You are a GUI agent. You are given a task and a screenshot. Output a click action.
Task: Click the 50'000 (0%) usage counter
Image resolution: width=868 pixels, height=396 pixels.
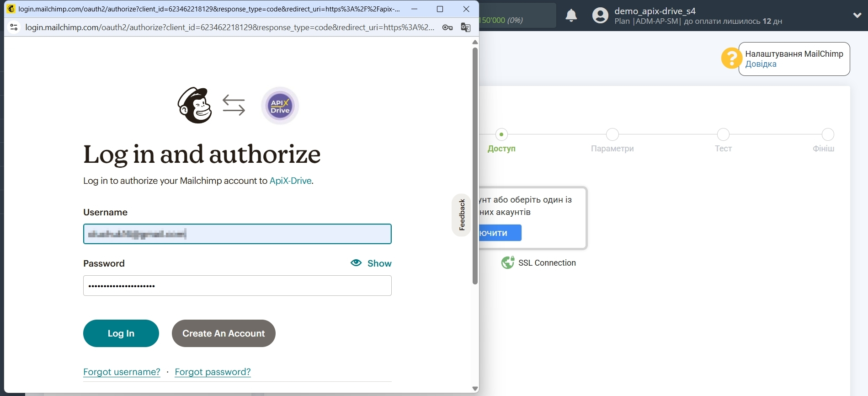(501, 20)
